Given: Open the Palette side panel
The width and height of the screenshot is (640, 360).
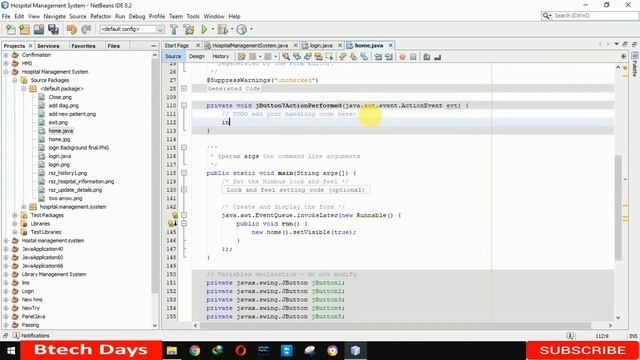Looking at the screenshot, I should coord(635,65).
